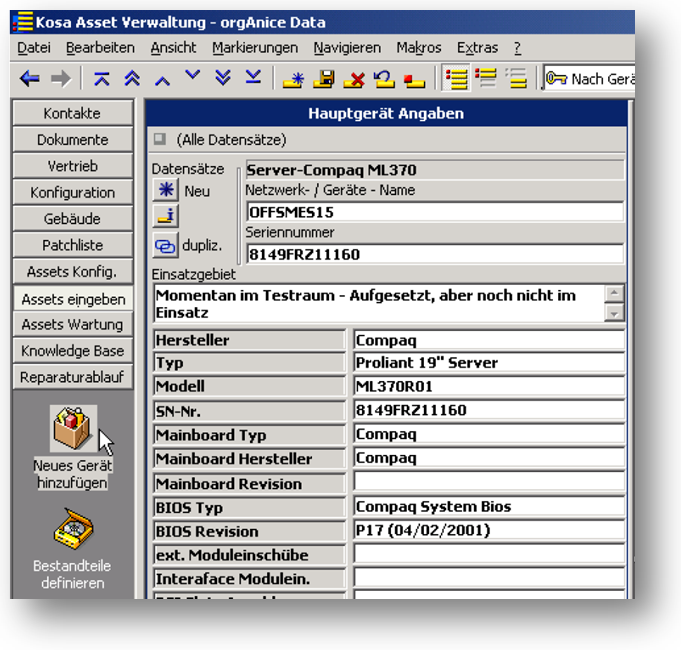Open the Bearbeiten menu

click(100, 47)
